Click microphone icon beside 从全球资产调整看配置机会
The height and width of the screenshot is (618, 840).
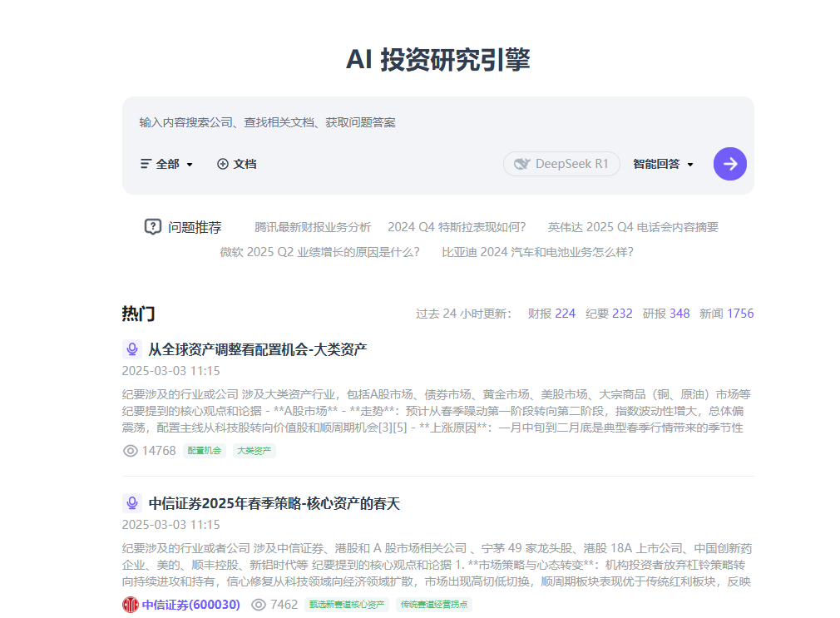[131, 349]
